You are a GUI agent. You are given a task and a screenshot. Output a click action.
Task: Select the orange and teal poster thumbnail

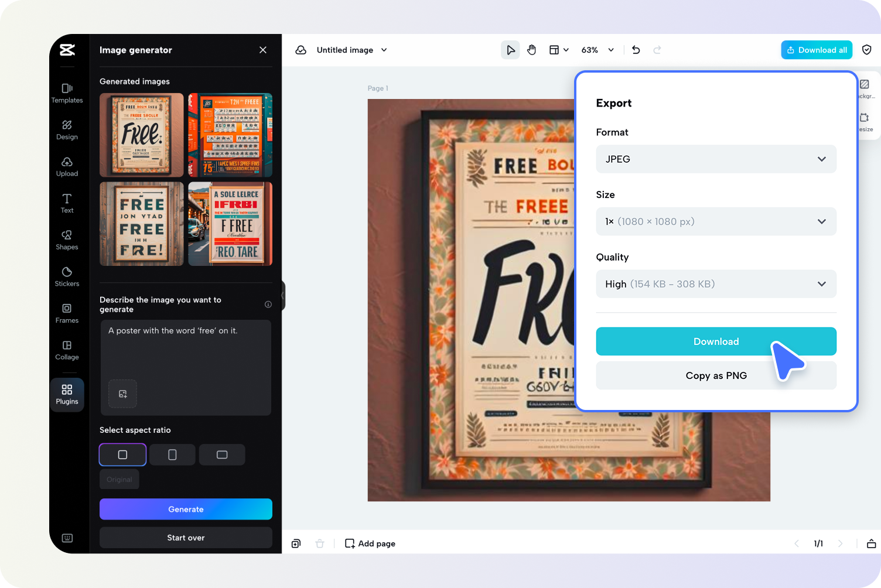(230, 135)
